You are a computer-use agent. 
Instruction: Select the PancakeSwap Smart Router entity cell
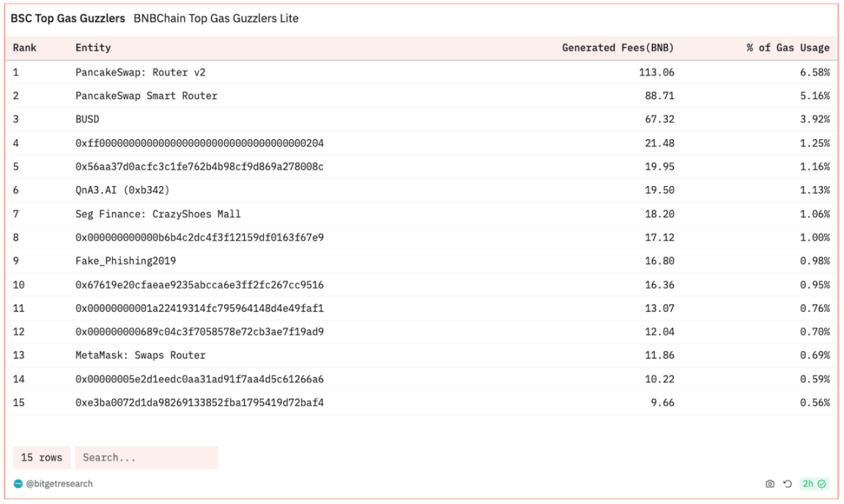pyautogui.click(x=147, y=95)
